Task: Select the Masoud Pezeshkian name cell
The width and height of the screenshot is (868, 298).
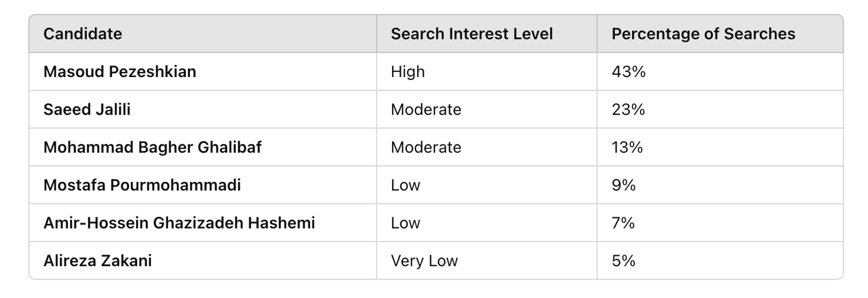Action: click(x=119, y=72)
